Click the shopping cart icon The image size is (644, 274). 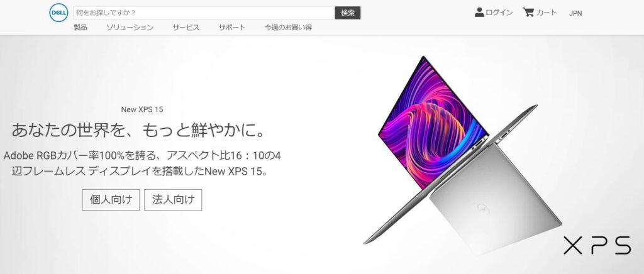coord(528,13)
